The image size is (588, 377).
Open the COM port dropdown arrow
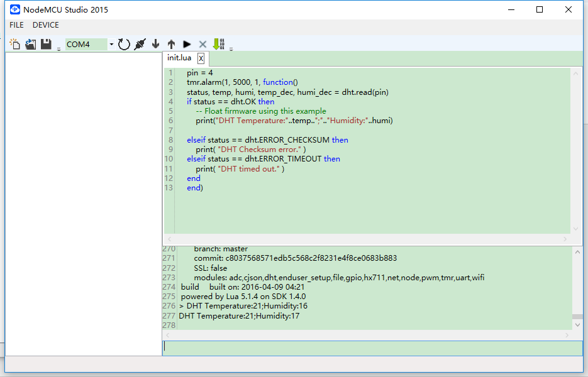coord(111,44)
